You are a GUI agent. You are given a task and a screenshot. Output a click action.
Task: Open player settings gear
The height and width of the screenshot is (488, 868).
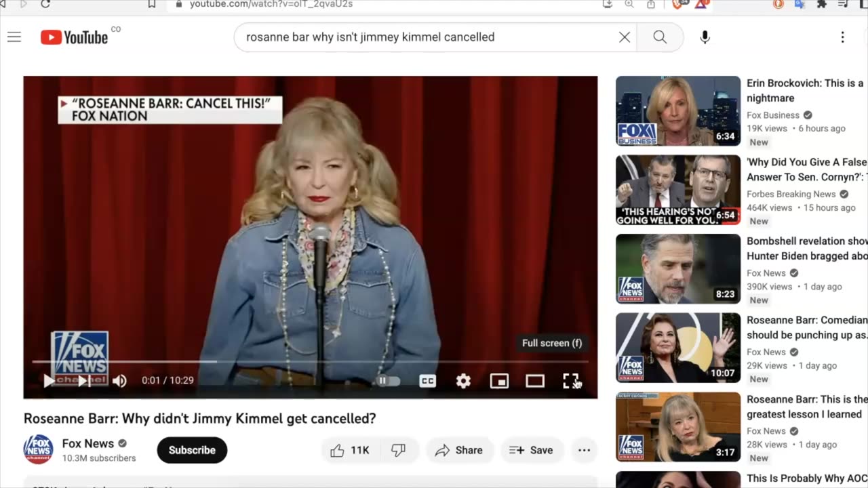point(463,381)
